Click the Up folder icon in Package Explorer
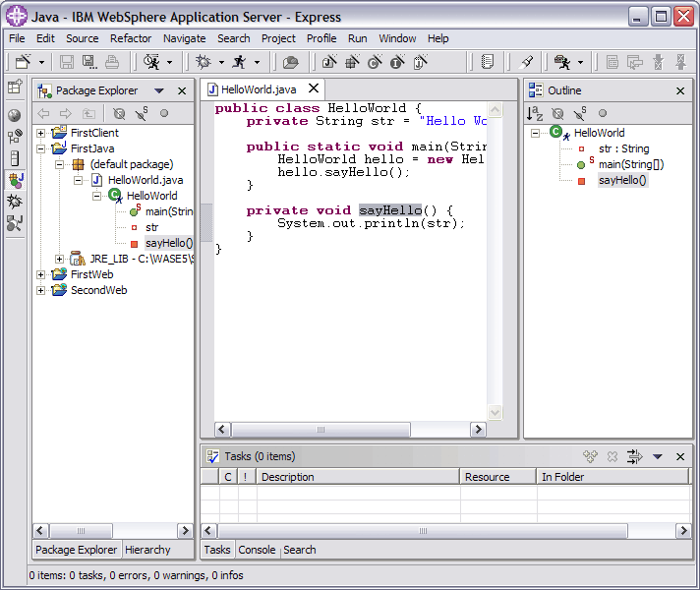The height and width of the screenshot is (590, 700). [88, 113]
